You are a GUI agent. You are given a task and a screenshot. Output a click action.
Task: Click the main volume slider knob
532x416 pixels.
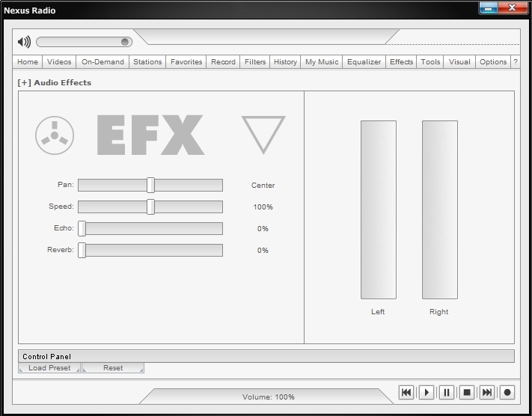tap(125, 42)
